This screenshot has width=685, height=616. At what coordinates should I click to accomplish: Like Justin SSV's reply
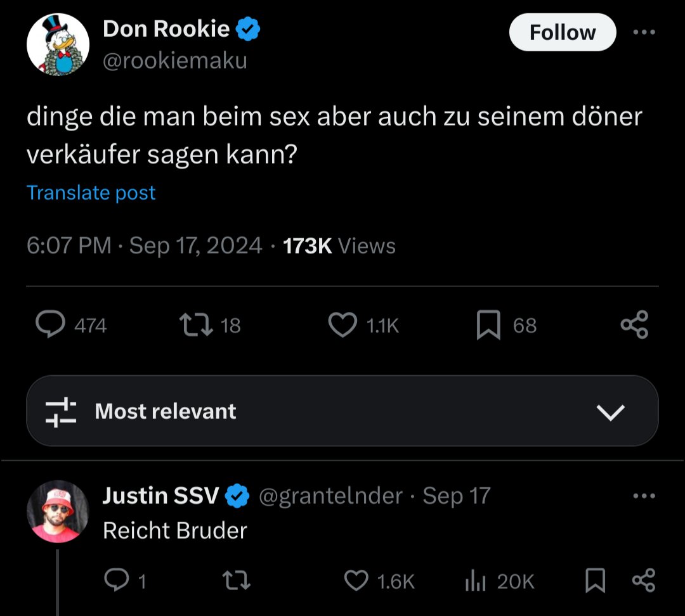356,581
